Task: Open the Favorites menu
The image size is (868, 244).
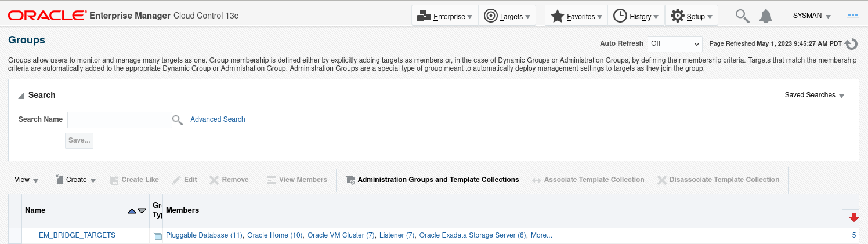Action: coord(576,16)
